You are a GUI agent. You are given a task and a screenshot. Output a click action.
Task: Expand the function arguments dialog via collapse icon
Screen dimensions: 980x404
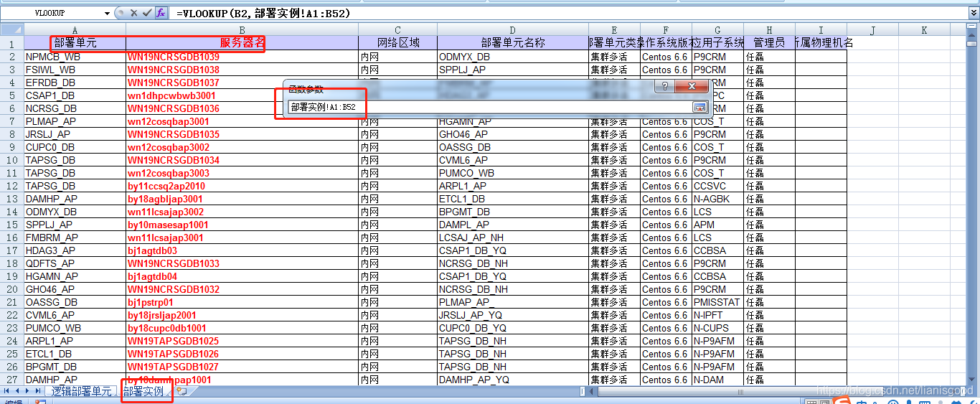pyautogui.click(x=699, y=107)
